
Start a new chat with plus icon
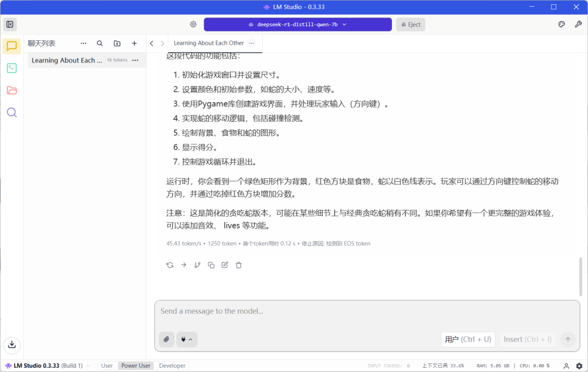tap(134, 43)
